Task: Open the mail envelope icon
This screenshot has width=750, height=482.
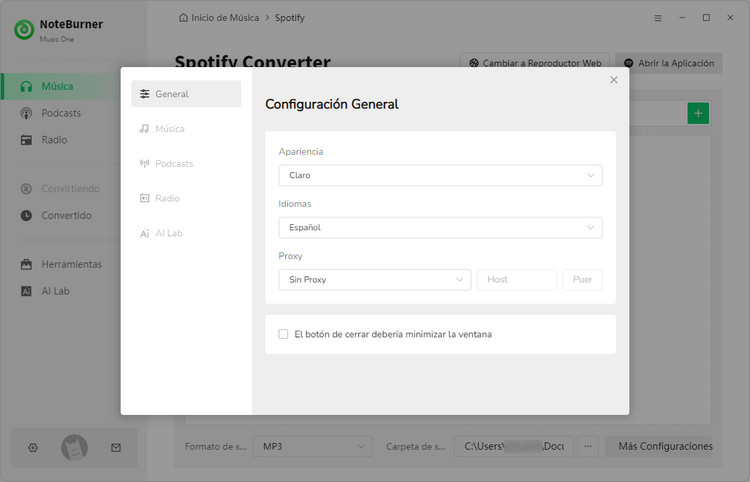Action: 116,448
